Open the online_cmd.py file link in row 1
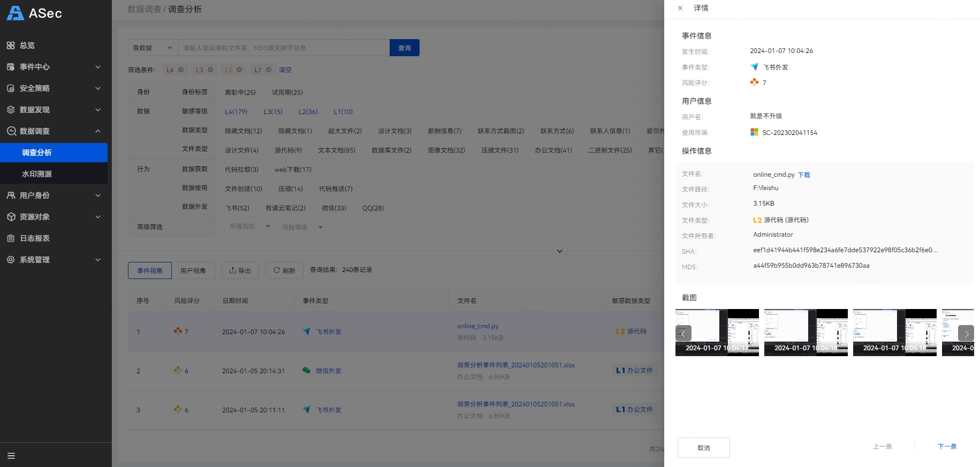The image size is (980, 467). 478,326
